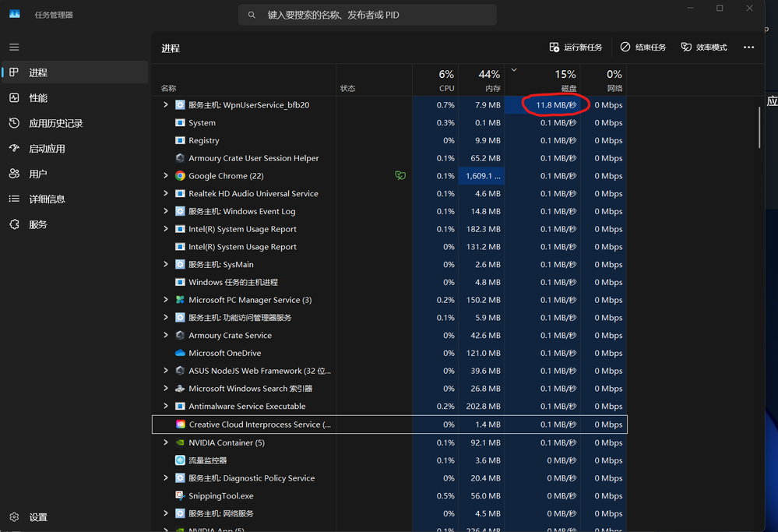Sort by the 名称 column header
This screenshot has width=778, height=532.
click(244, 80)
